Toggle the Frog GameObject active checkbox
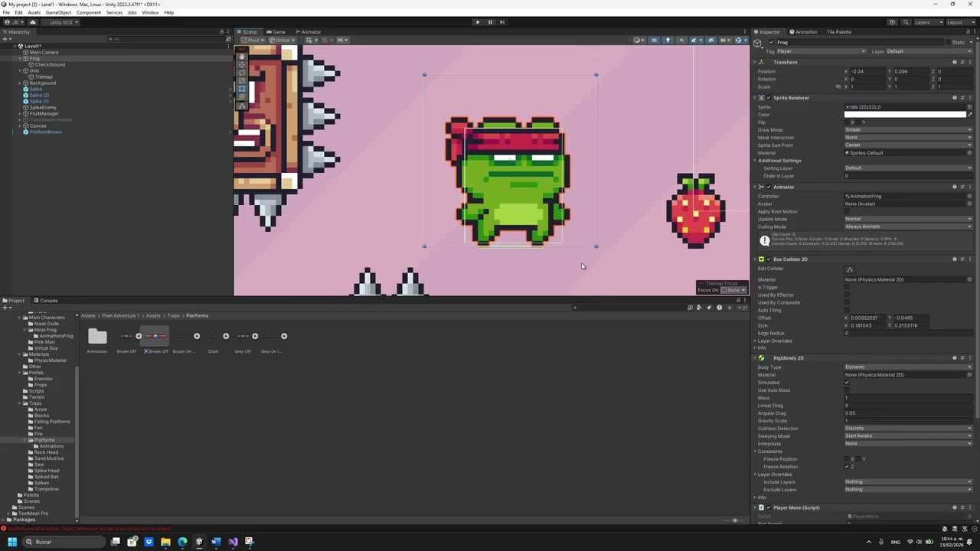This screenshot has width=980, height=551. (x=770, y=42)
